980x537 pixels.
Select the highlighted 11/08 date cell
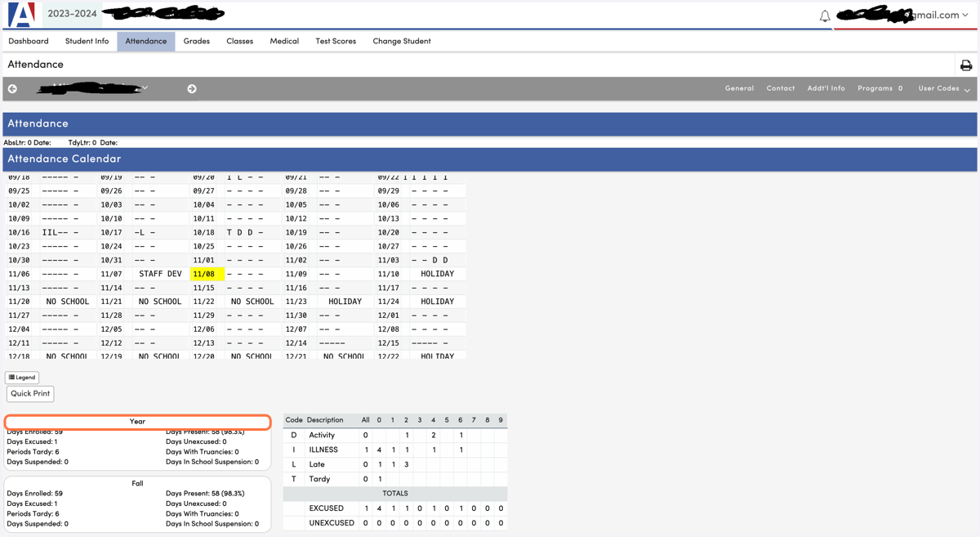pyautogui.click(x=207, y=274)
